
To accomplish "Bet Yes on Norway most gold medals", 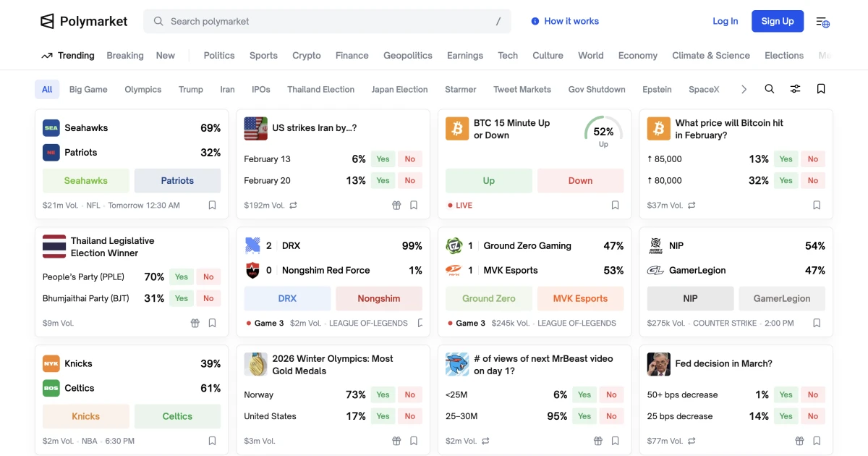I will (x=383, y=395).
